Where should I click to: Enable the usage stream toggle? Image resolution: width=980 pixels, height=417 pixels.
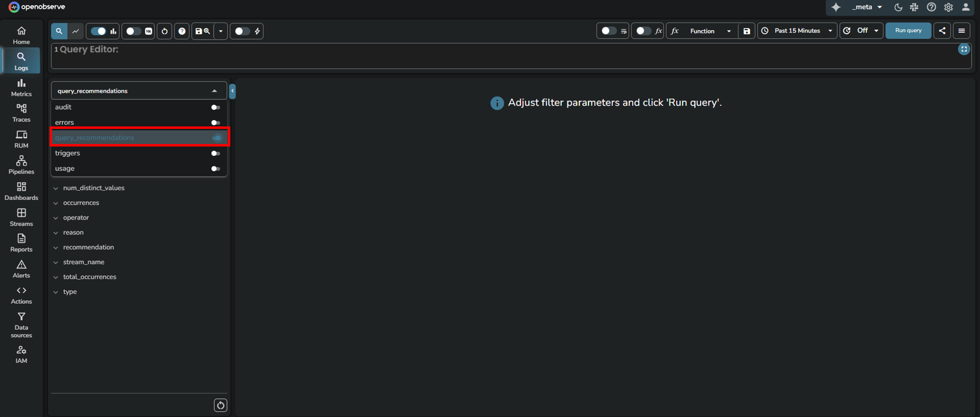(215, 169)
